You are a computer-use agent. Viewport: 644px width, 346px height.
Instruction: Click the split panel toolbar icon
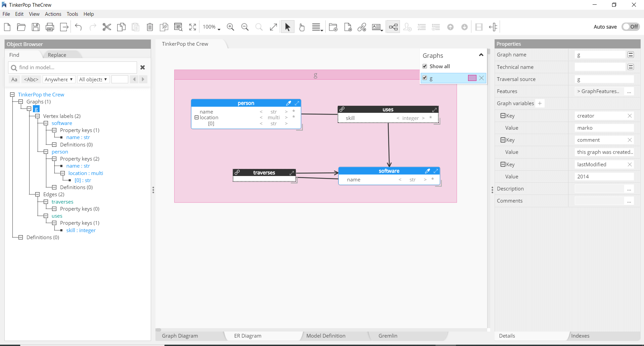pos(493,27)
